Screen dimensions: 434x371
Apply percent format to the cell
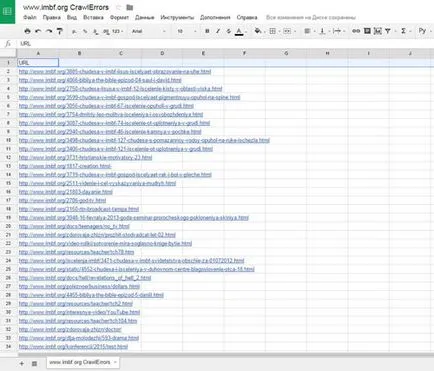click(85, 31)
